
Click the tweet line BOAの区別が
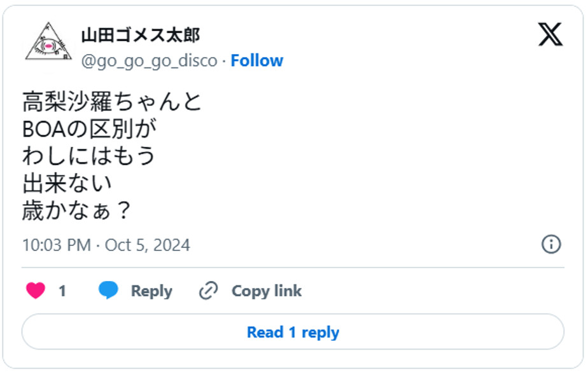click(89, 129)
